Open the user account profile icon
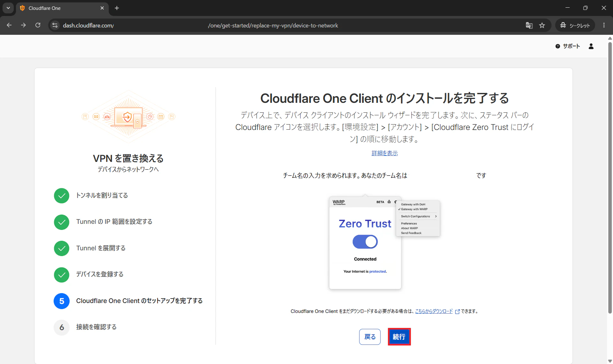The height and width of the screenshot is (364, 613). tap(591, 46)
